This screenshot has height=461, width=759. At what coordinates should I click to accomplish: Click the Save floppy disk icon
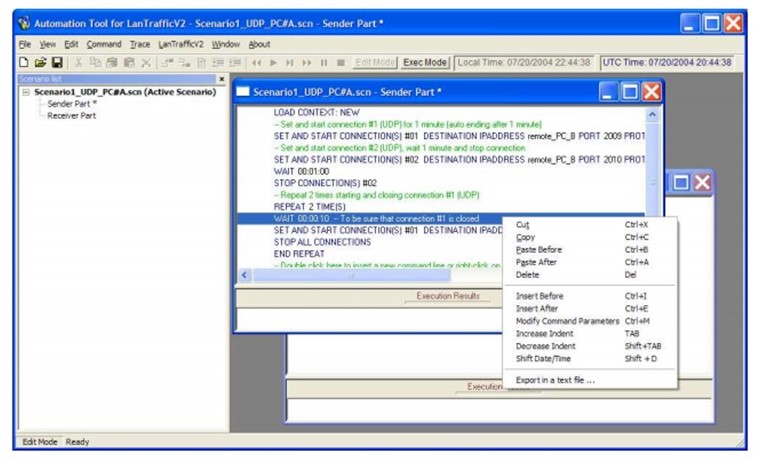point(57,62)
